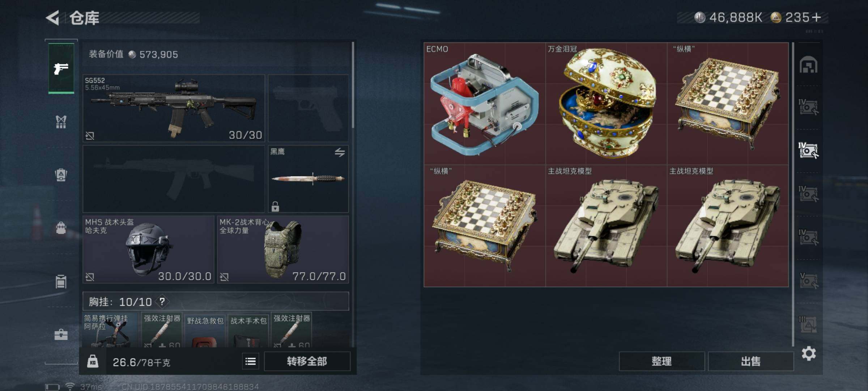Select the ECMO item thumbnail
The image size is (868, 391).
[485, 104]
